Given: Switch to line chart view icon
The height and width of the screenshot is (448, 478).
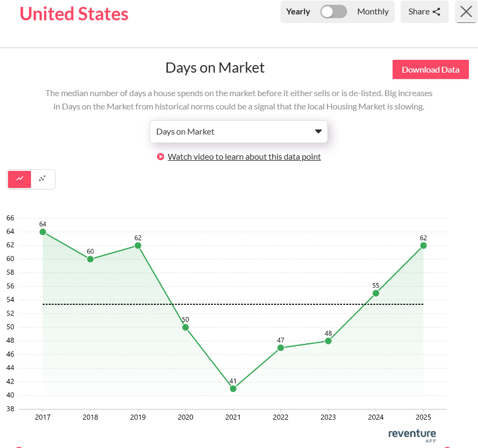Looking at the screenshot, I should click(20, 179).
